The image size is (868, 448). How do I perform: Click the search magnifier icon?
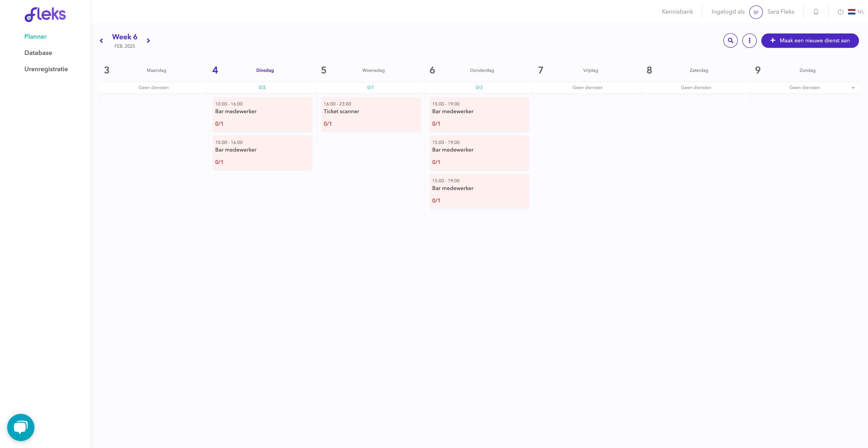tap(730, 40)
